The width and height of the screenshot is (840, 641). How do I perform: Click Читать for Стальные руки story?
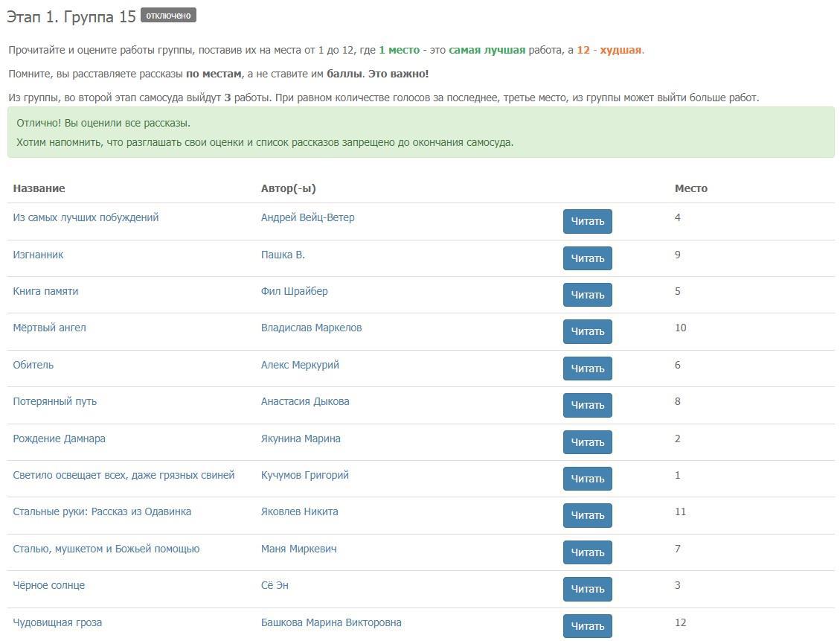pos(587,515)
